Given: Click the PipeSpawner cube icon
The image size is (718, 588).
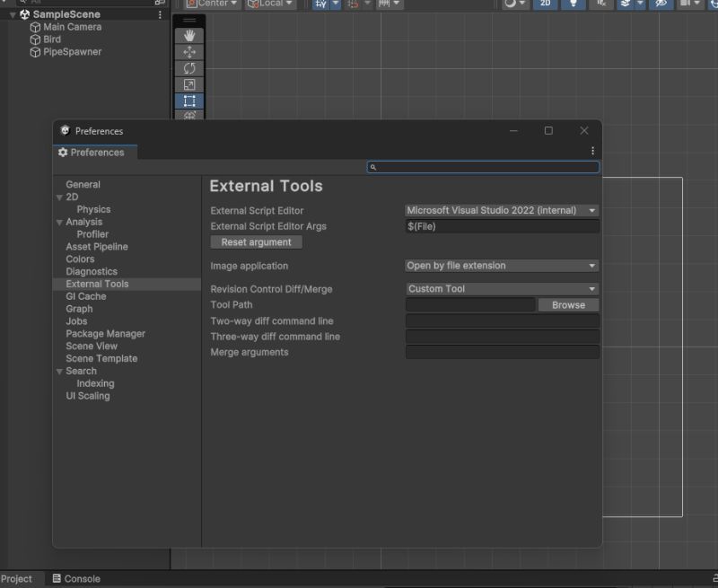Looking at the screenshot, I should point(35,52).
